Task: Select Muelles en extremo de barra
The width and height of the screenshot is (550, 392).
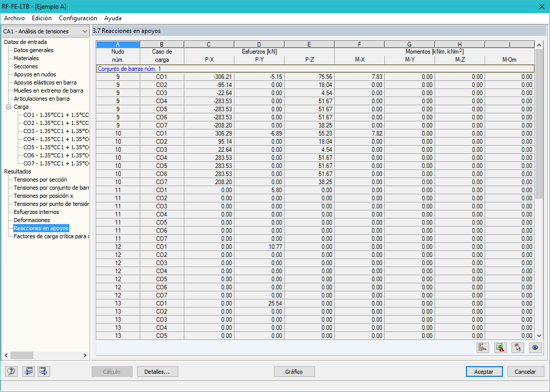Action: [49, 91]
